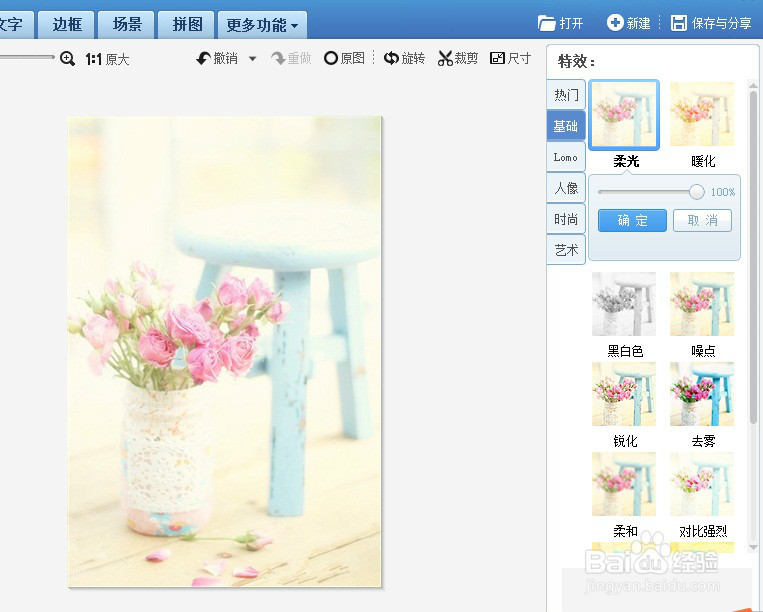763x612 pixels.
Task: Select the 艺术 effects category
Action: (566, 250)
